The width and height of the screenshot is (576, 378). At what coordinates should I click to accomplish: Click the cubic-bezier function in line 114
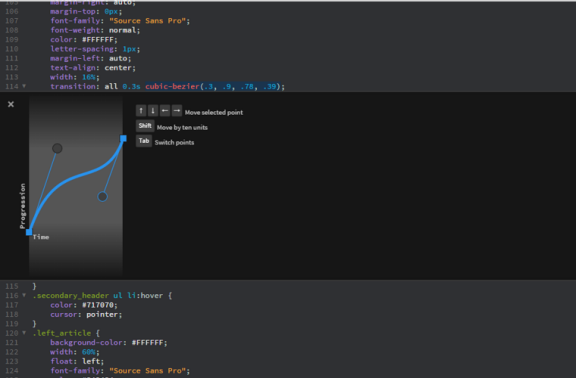(x=172, y=86)
